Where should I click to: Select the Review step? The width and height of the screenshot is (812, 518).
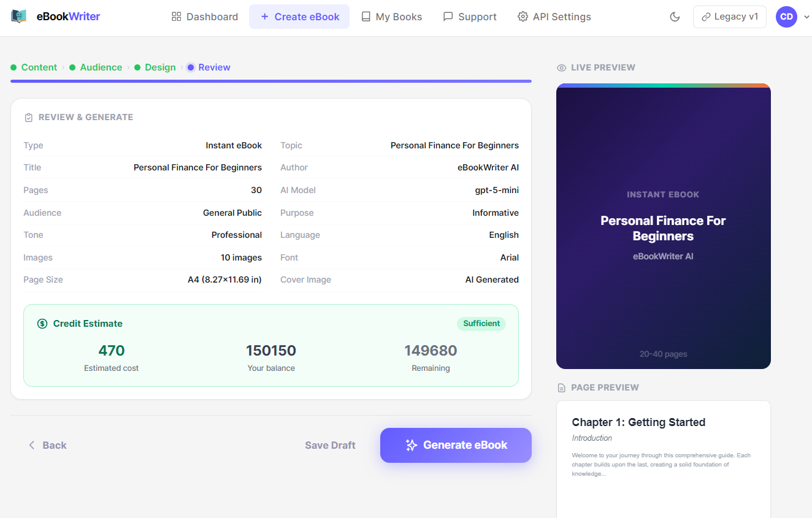tap(209, 67)
